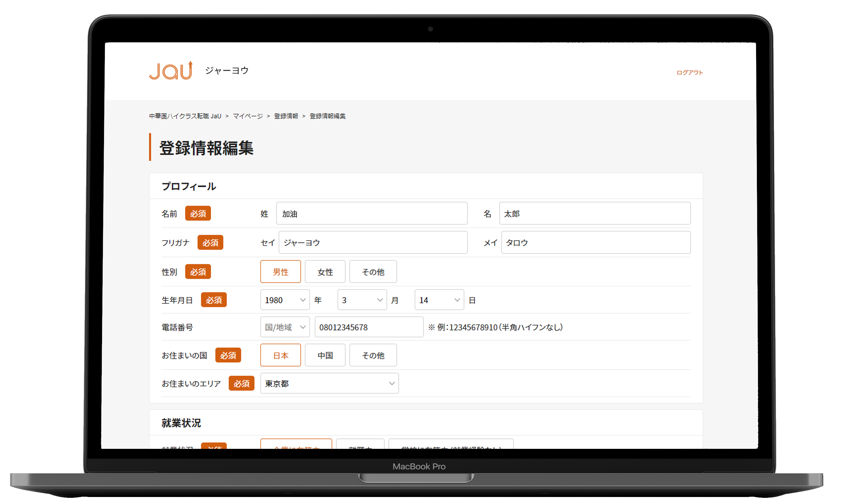Viewport: 841px width, 504px height.
Task: Select 女性 gender option
Action: [x=325, y=272]
